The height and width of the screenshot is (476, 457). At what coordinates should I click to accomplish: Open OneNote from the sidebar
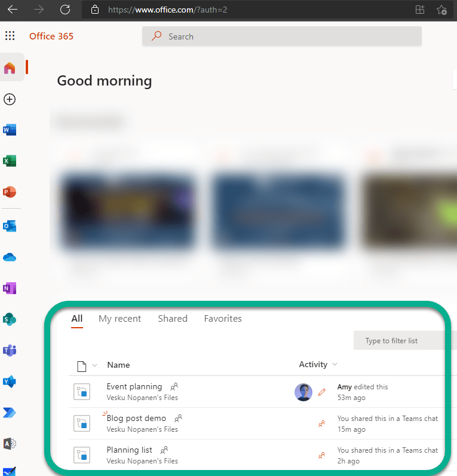10,288
